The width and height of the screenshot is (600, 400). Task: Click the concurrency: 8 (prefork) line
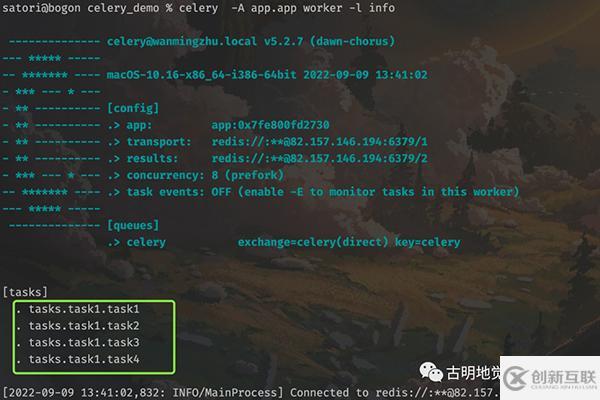205,175
